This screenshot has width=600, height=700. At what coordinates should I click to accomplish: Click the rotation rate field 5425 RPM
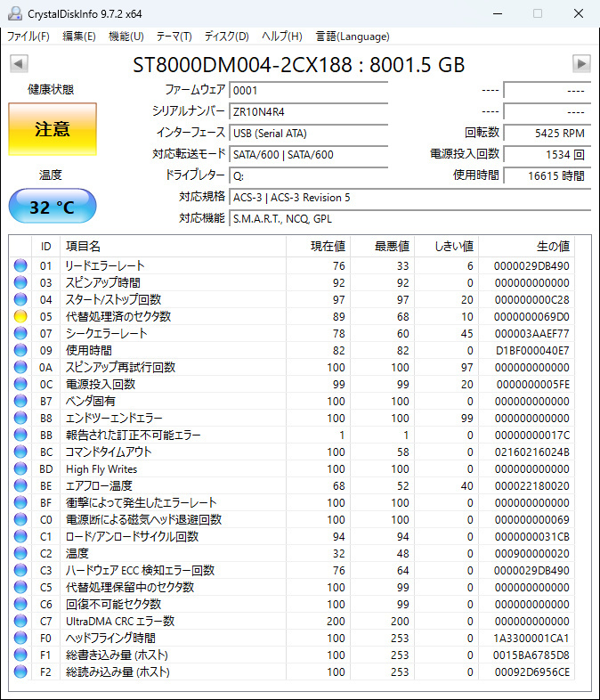click(x=547, y=133)
